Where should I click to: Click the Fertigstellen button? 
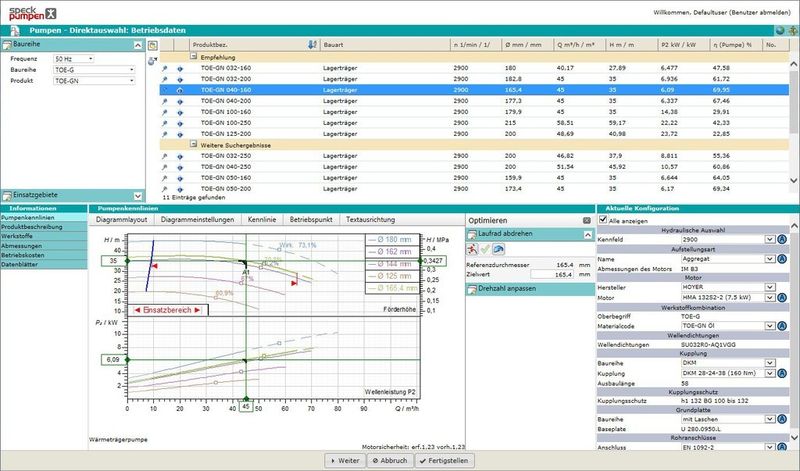point(444,460)
